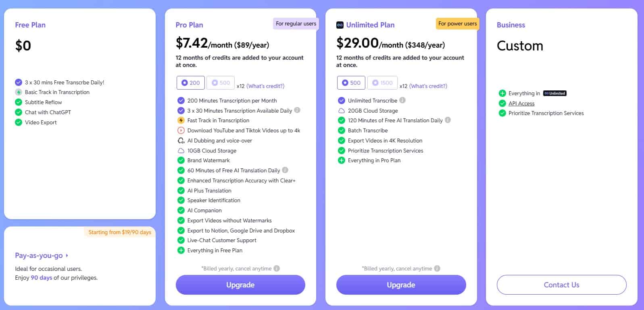Click the AI Dubbing voice-over icon
The width and height of the screenshot is (644, 310).
(x=180, y=140)
